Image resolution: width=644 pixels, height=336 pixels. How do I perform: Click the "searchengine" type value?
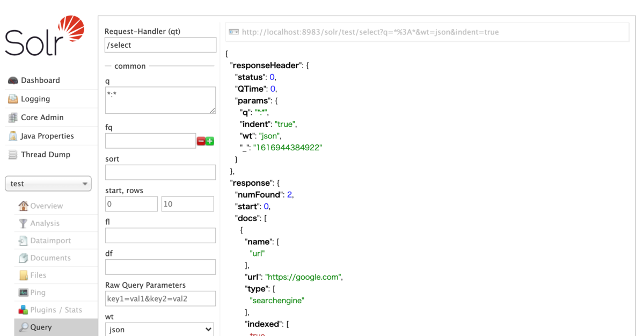tap(277, 301)
